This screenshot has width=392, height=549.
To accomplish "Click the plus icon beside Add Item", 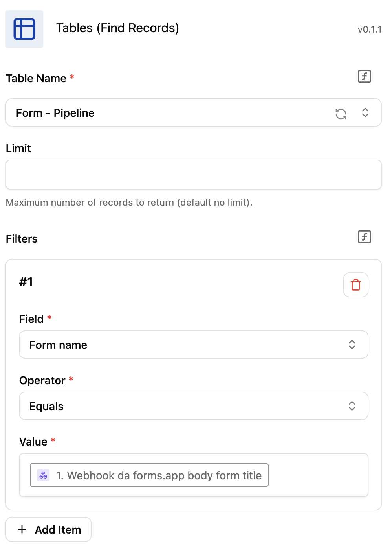I will coord(22,530).
